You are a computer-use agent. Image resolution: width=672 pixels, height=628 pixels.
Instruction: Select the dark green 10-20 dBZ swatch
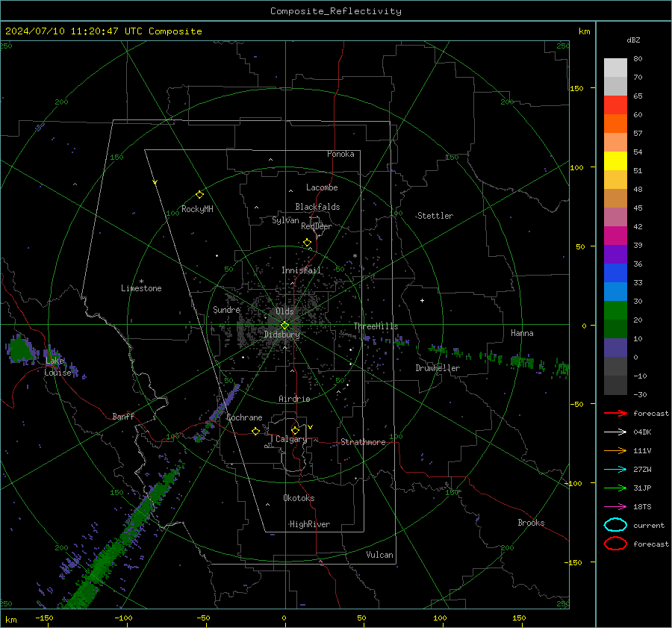(615, 329)
